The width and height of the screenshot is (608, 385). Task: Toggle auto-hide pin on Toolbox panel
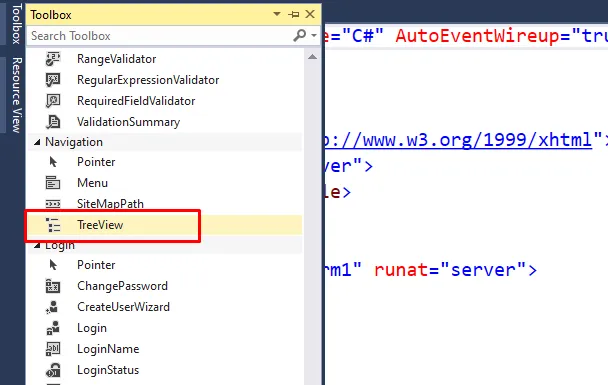pos(294,15)
